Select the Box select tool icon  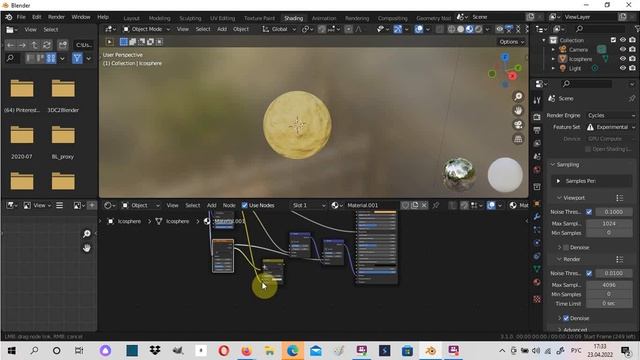pos(124,42)
